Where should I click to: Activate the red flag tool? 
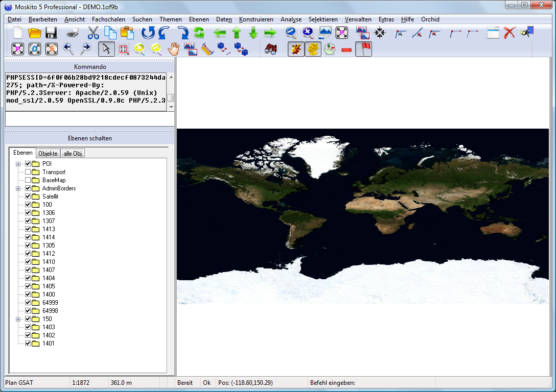click(x=363, y=49)
